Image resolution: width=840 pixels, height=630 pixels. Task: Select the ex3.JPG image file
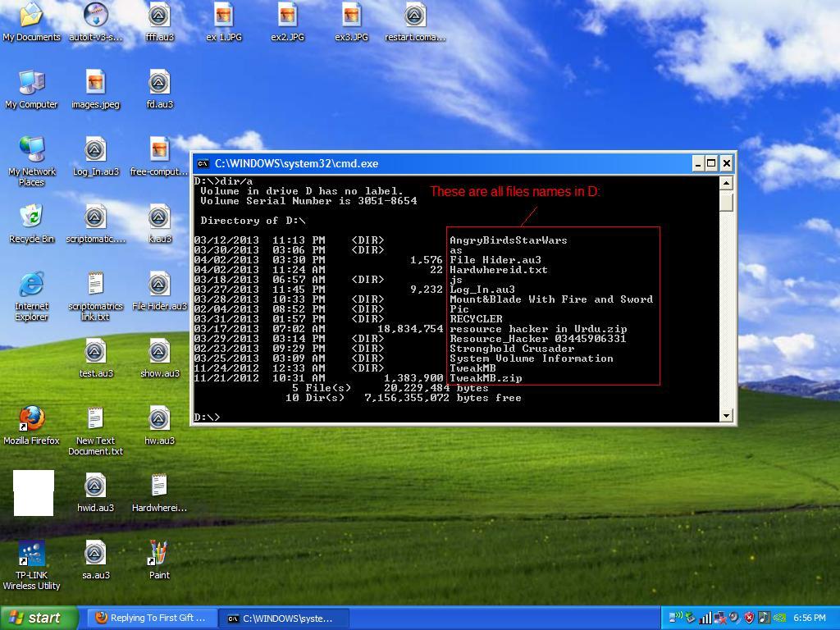pyautogui.click(x=351, y=21)
